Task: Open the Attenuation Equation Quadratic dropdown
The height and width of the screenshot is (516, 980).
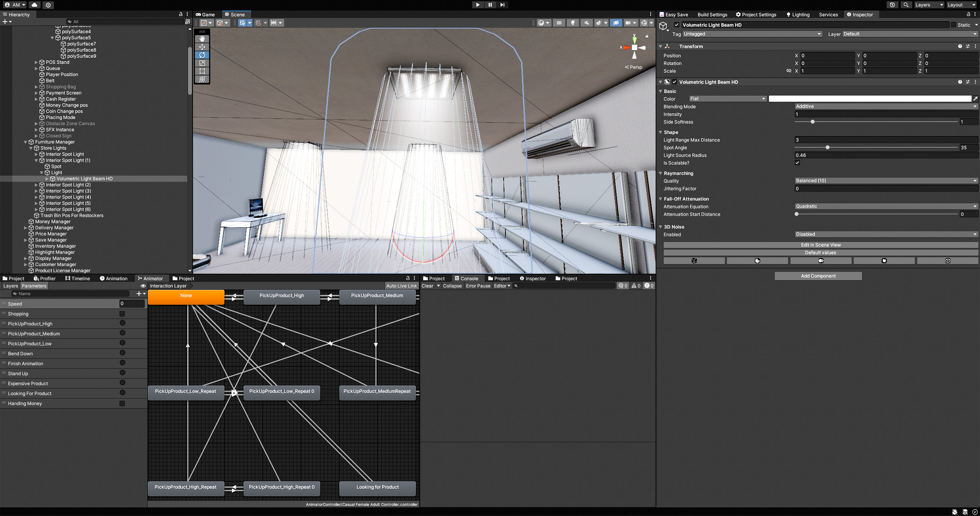Action: click(x=886, y=206)
